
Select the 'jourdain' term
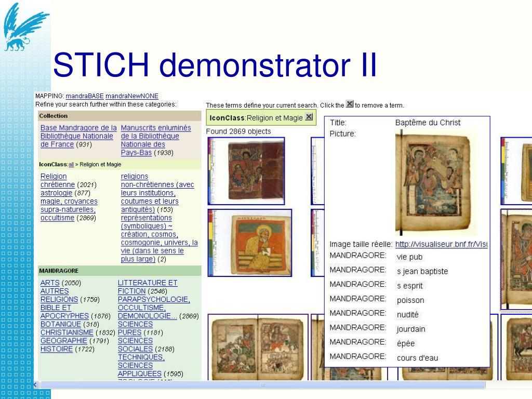[x=411, y=329]
